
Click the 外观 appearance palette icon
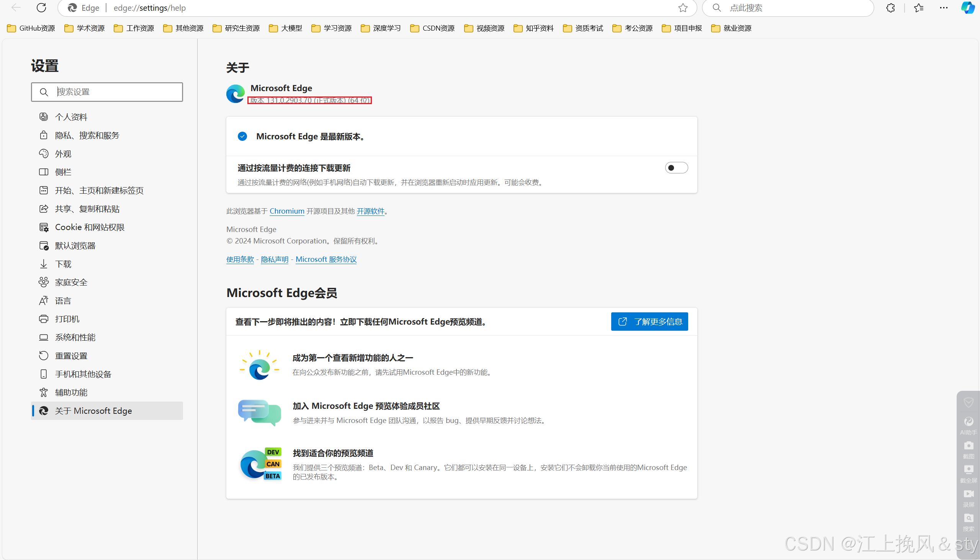point(44,153)
